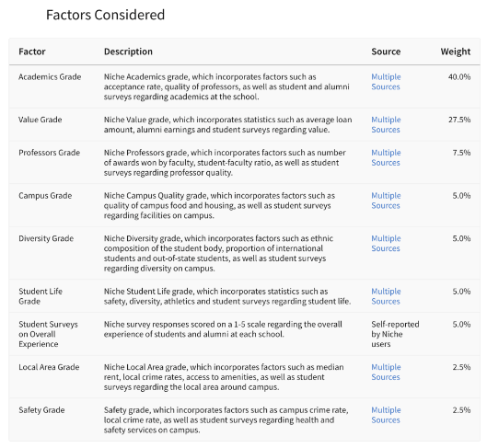Open Multiple Sources link for Diversity Grade
Image resolution: width=487 pixels, height=448 pixels.
pyautogui.click(x=386, y=243)
